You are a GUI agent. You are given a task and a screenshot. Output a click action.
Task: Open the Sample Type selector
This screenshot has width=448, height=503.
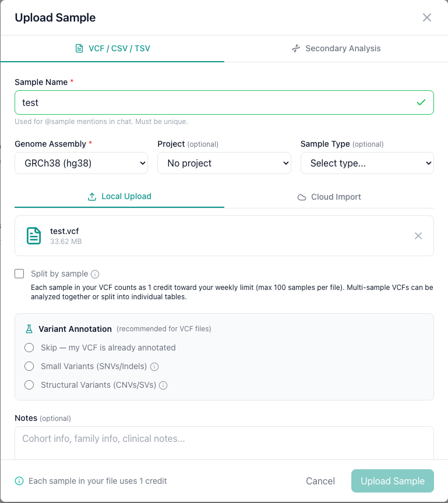click(x=367, y=164)
